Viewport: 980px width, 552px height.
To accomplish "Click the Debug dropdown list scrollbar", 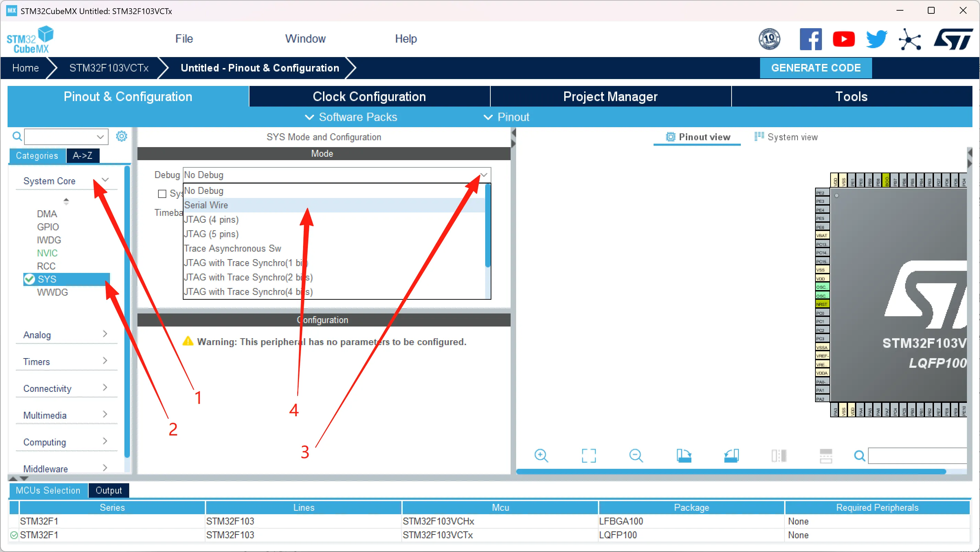I will pyautogui.click(x=488, y=225).
